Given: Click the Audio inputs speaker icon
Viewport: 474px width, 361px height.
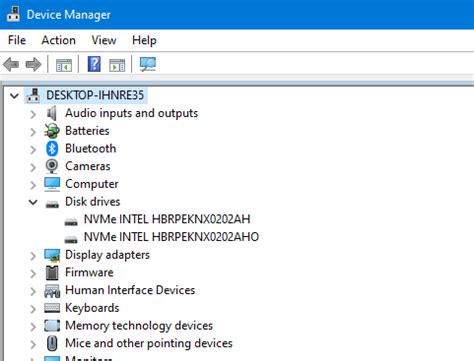Looking at the screenshot, I should coord(52,113).
